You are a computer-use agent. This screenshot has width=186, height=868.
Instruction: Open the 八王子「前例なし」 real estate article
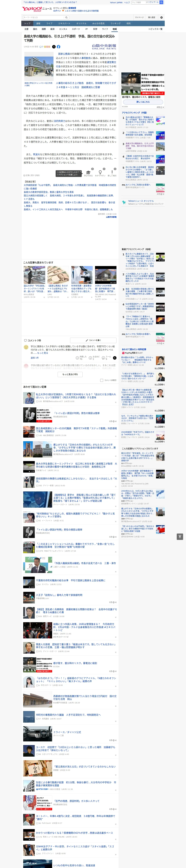(x=59, y=595)
